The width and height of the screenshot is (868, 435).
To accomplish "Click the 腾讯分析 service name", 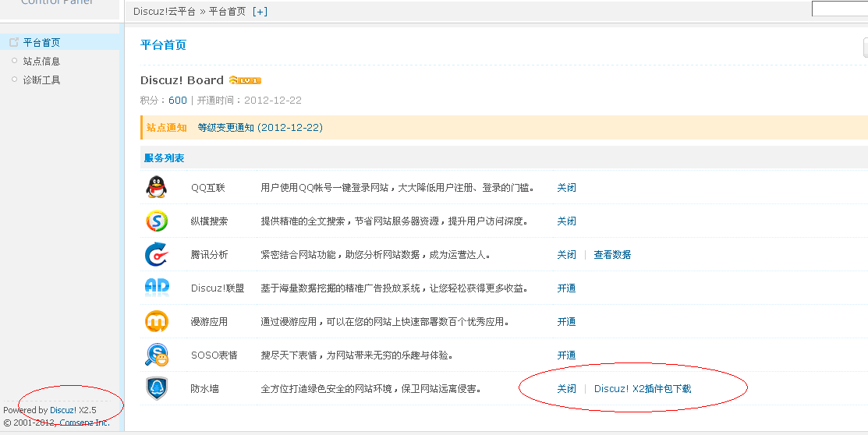I will coord(209,255).
